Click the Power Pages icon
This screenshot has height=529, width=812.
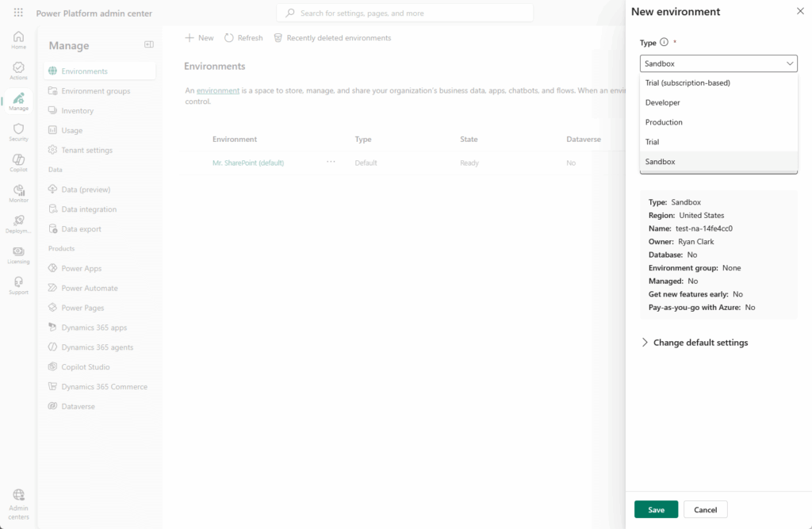coord(53,307)
